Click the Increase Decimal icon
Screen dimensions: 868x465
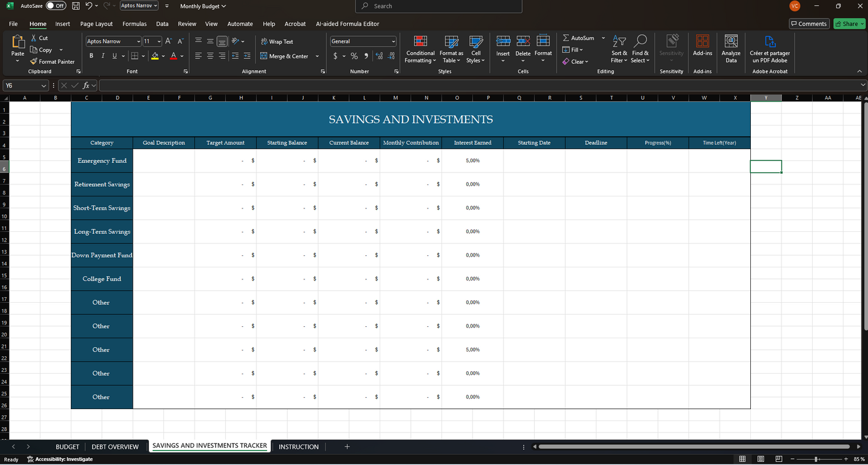click(379, 56)
